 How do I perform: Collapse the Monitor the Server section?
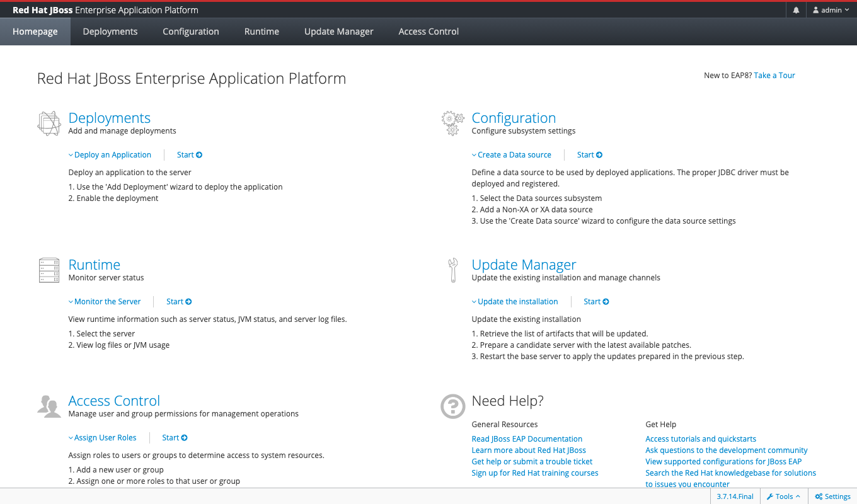click(105, 302)
